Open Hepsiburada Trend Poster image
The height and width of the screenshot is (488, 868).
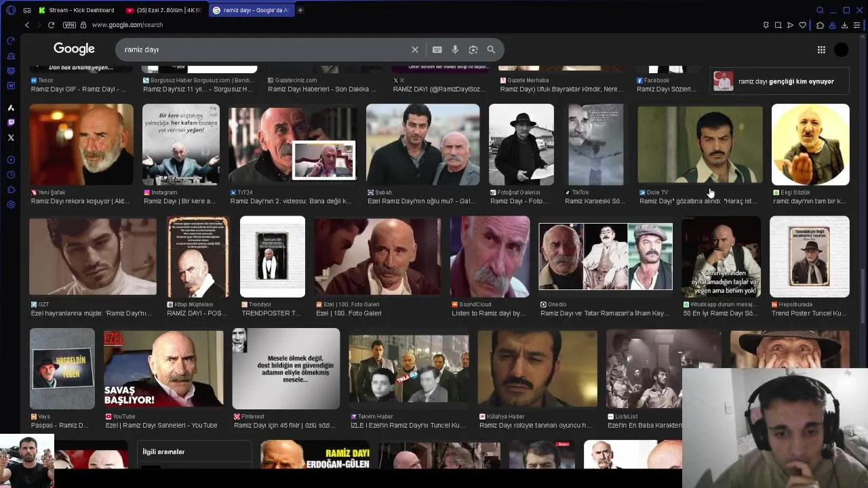coord(810,256)
